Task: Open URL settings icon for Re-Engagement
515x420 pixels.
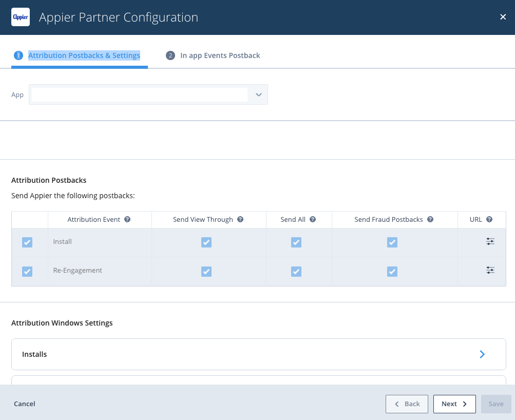Action: (x=490, y=270)
